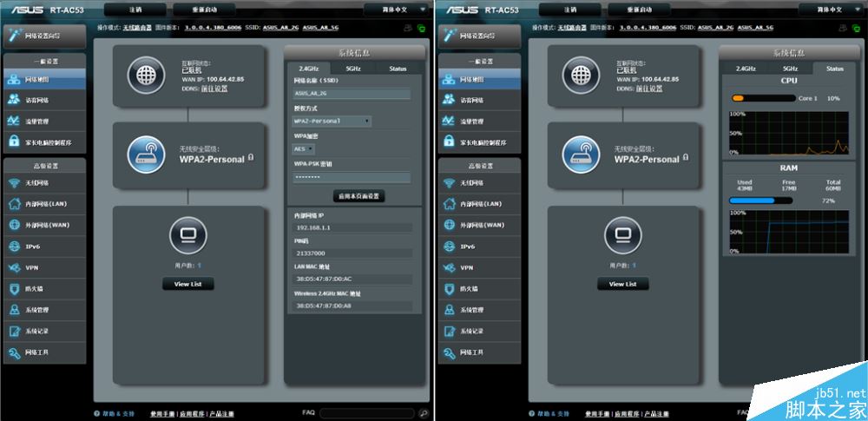Viewport: 868px width, 421px height.
Task: Open ASUS_A8_5G SSID link in left screenshot
Action: click(320, 27)
